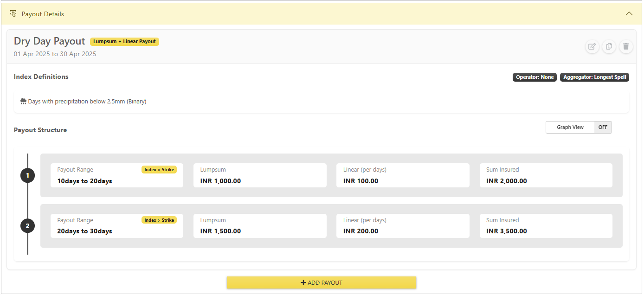Click Index > Strike badge in 10days to 20days row

click(159, 170)
